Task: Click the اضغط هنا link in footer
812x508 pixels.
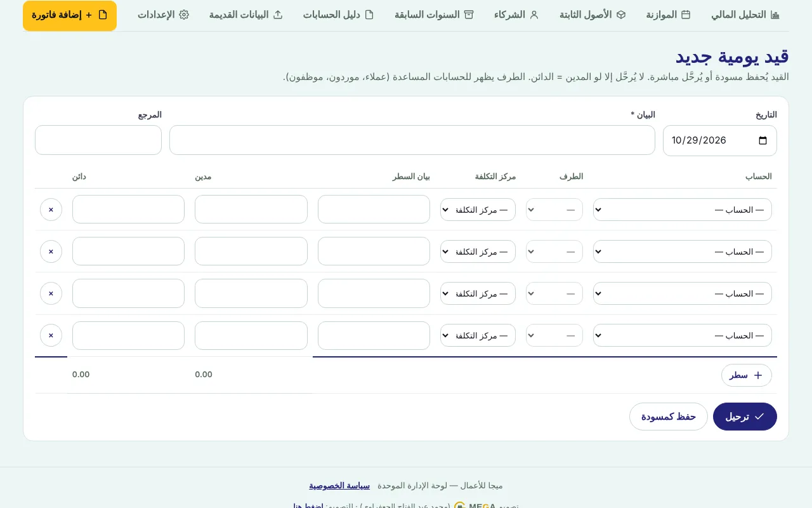Action: pyautogui.click(x=308, y=505)
